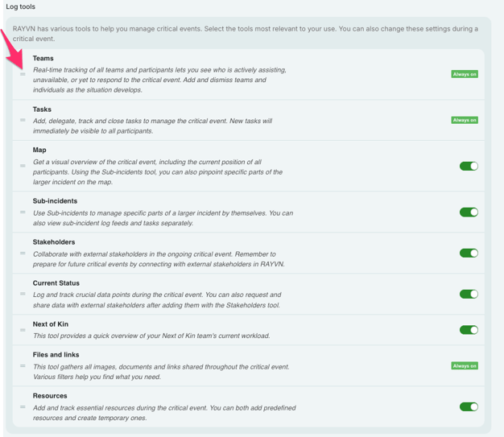
Task: Click the drag handle beside Tasks
Action: 23,120
